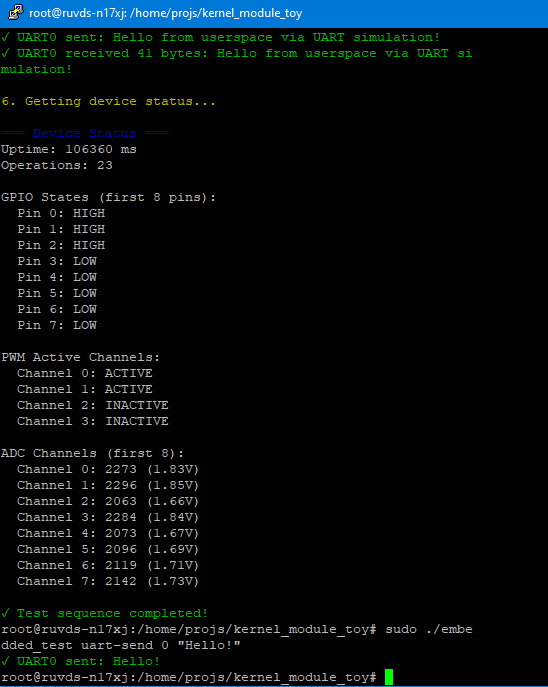Click the "Pin 7: LOW" line
This screenshot has height=687, width=548.
click(x=57, y=325)
